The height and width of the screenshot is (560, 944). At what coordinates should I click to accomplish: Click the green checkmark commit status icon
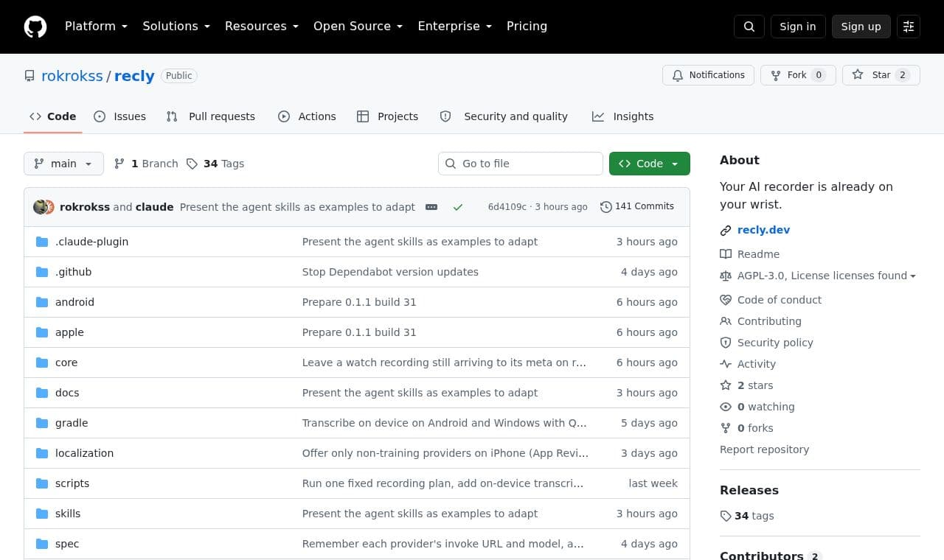point(458,207)
